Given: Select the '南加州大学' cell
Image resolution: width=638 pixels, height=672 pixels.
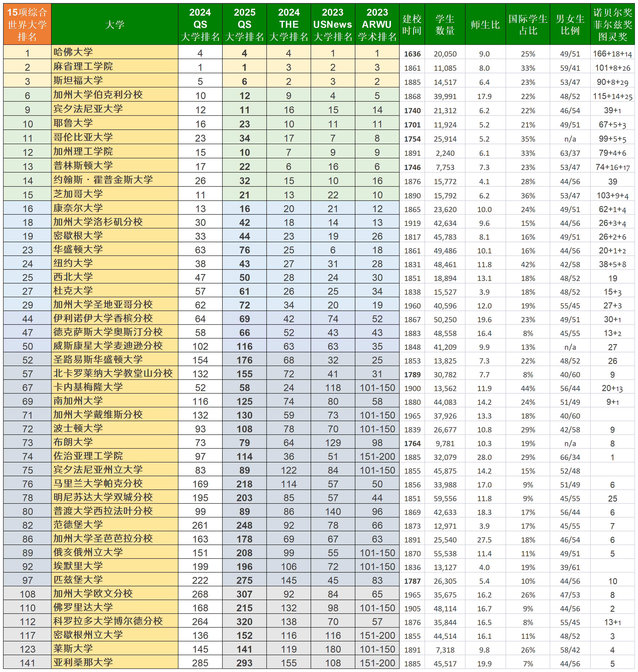Looking at the screenshot, I should 115,401.
